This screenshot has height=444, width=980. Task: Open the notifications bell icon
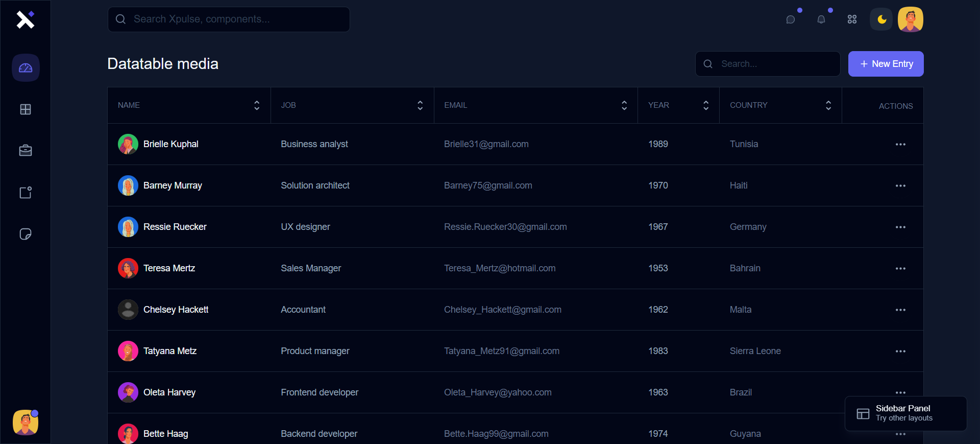[821, 19]
